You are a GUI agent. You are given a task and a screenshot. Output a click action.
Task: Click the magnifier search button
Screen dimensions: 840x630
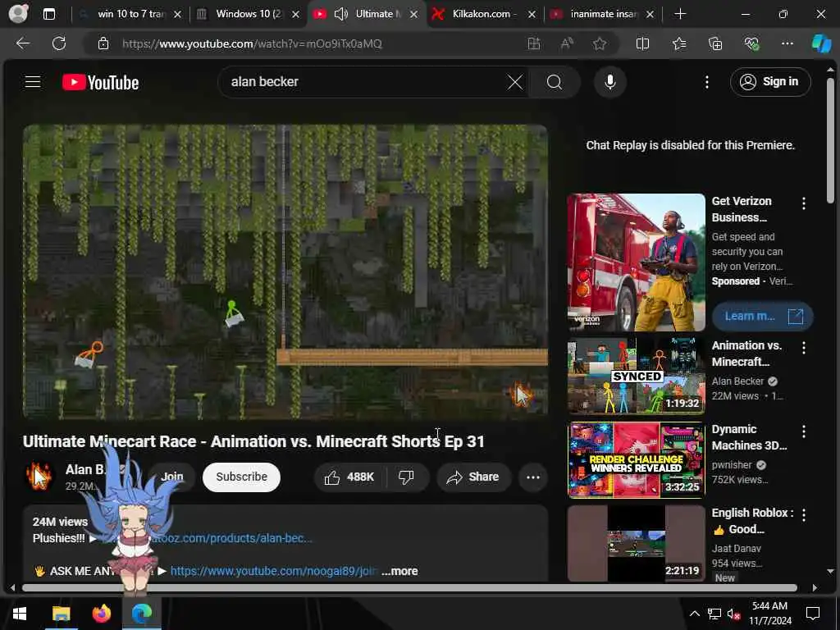coord(555,82)
